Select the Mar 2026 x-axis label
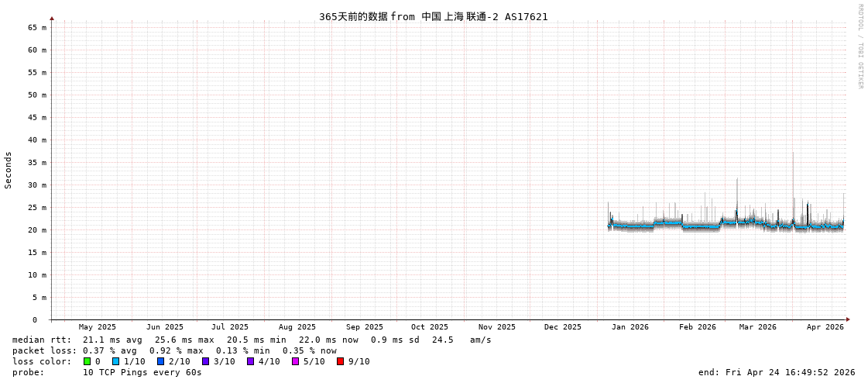This screenshot has width=868, height=383. [x=757, y=327]
